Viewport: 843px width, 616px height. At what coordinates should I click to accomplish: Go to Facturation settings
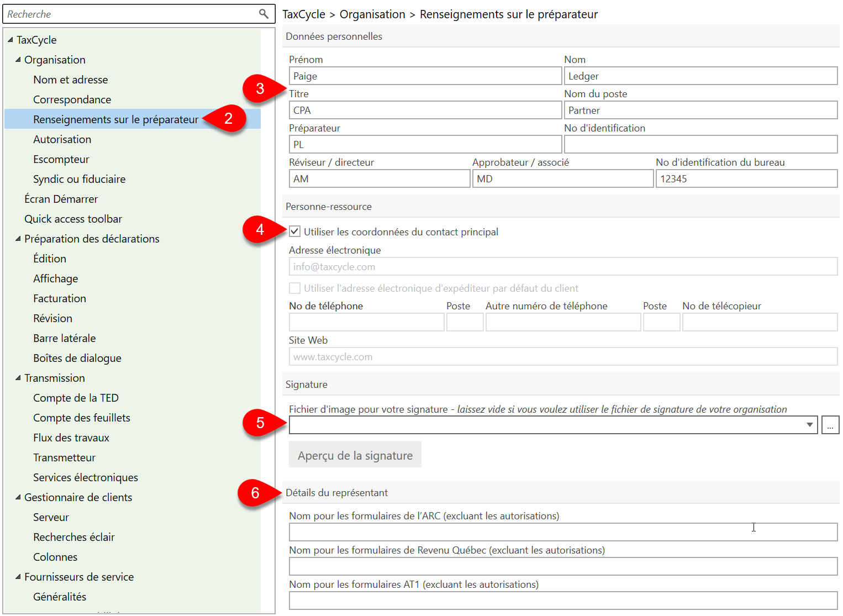click(x=60, y=298)
